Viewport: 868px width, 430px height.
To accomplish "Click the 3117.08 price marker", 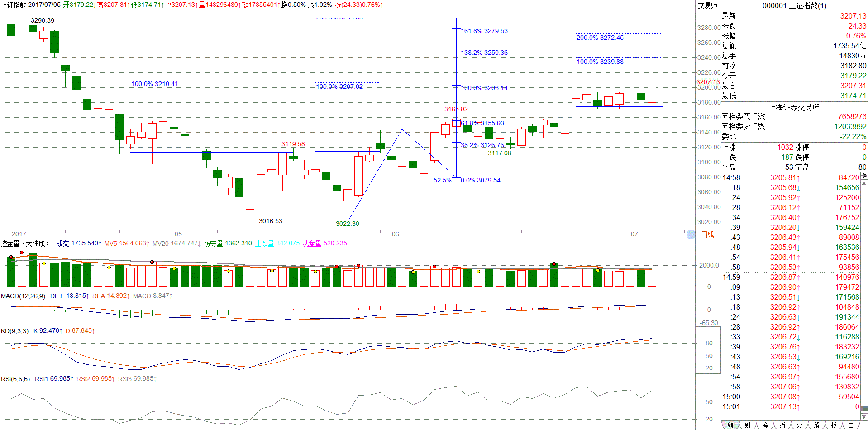I will point(500,153).
